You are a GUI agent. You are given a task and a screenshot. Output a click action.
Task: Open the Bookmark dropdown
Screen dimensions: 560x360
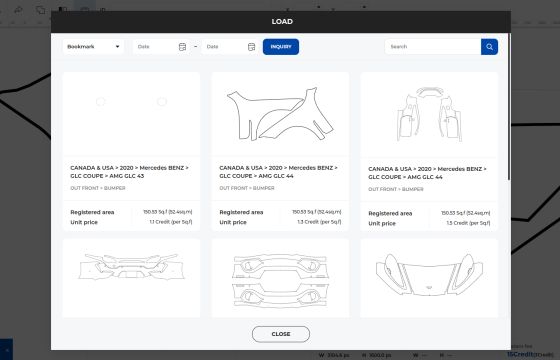(x=93, y=47)
